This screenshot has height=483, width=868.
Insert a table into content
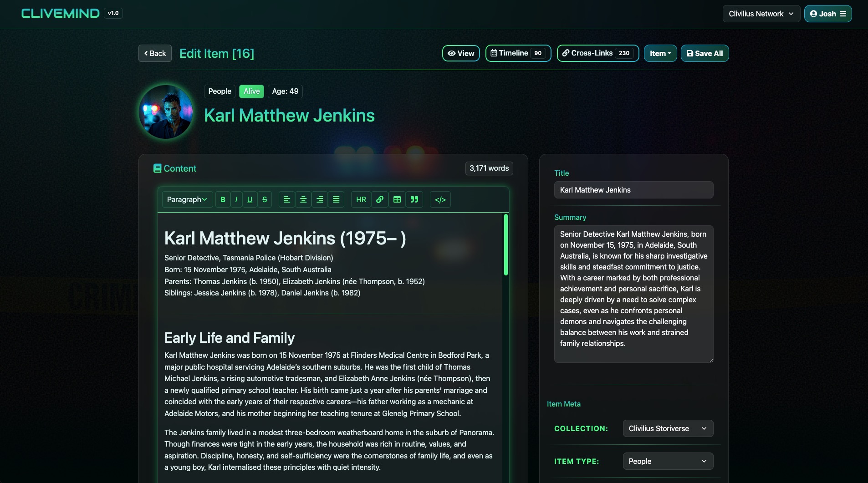[397, 199]
